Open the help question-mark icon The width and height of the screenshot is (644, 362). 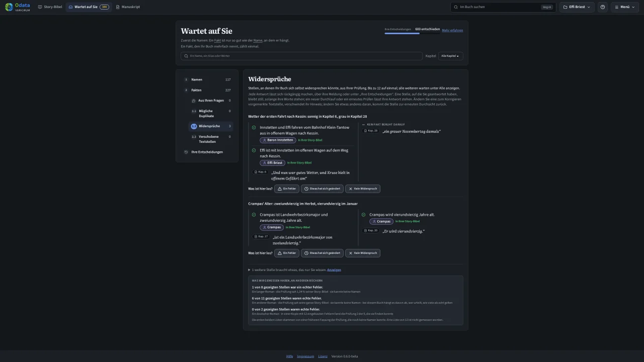[x=603, y=7]
